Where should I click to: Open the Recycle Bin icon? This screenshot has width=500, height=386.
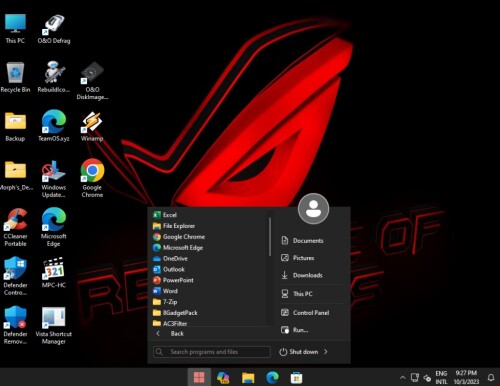(x=15, y=77)
